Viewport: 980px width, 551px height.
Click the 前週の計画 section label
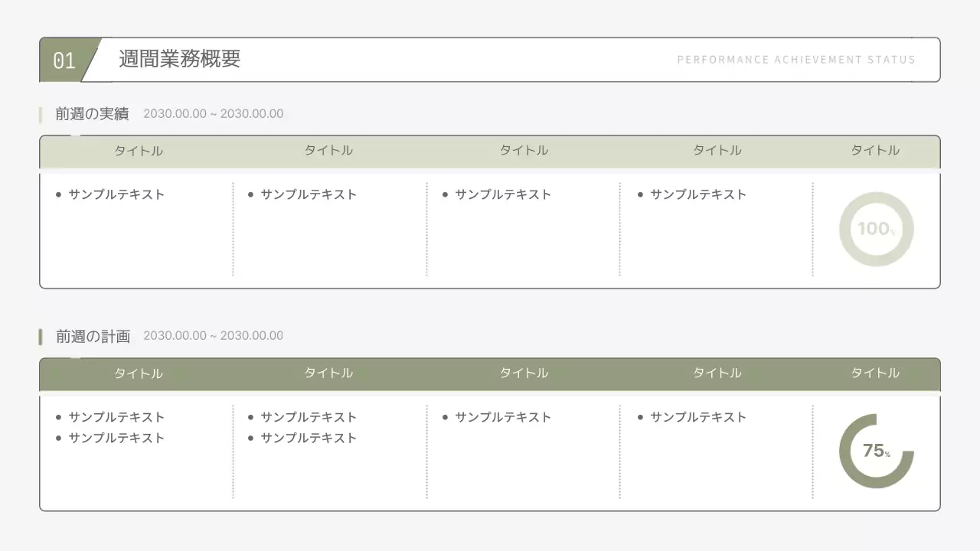click(90, 335)
